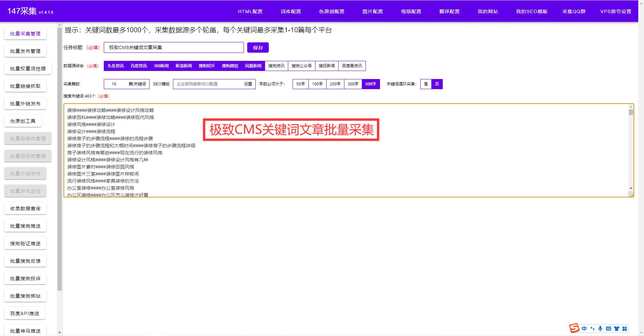Viewport: 644px width, 336px height.
Task: Open 采集QQ群 link
Action: click(574, 11)
